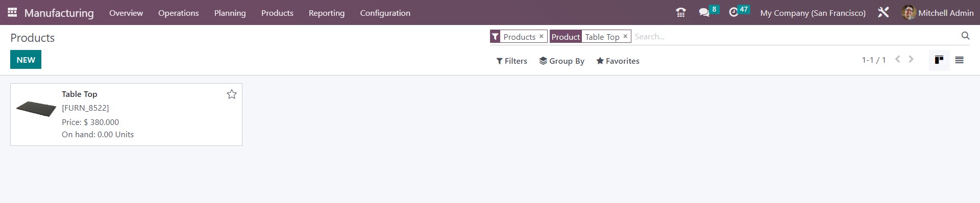Open the Table Top product thumbnail

[36, 109]
